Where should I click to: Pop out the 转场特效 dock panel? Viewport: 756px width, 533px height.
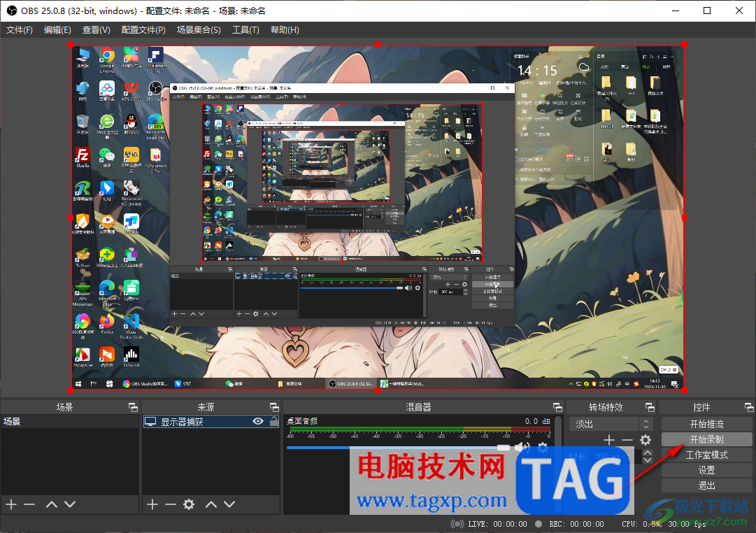[650, 407]
